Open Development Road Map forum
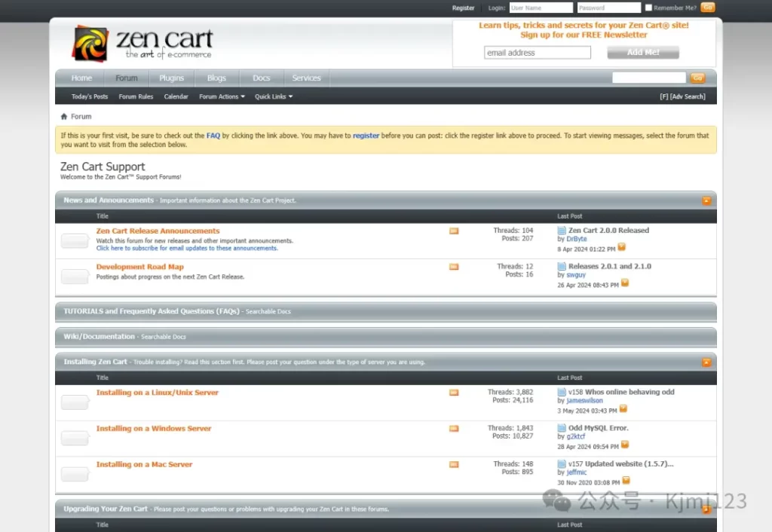This screenshot has height=532, width=772. pos(139,267)
